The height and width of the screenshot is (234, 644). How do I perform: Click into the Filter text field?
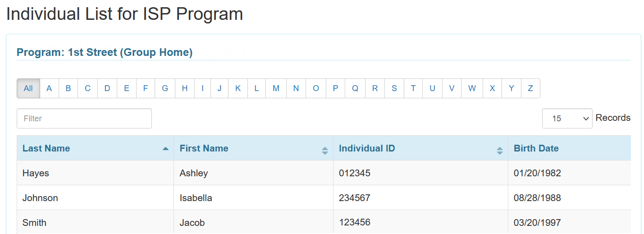(84, 118)
